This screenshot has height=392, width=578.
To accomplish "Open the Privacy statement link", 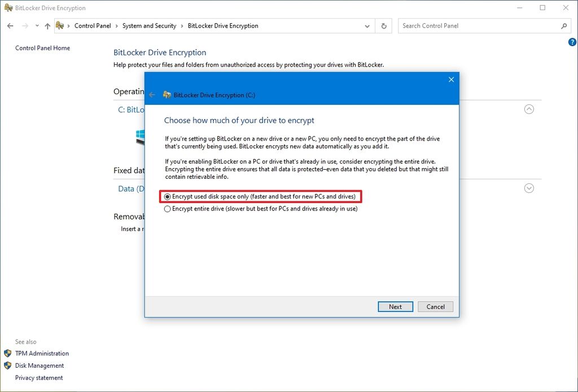I will click(x=38, y=377).
